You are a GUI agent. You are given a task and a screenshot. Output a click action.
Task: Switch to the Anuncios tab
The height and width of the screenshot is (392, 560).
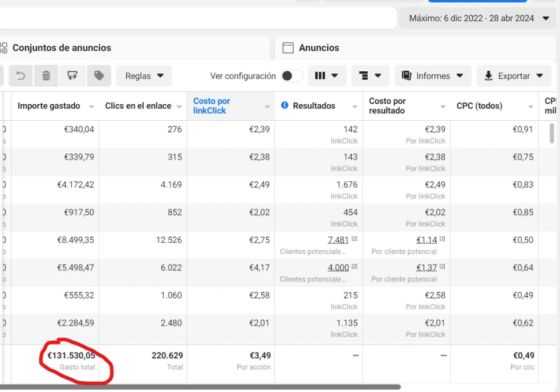pyautogui.click(x=319, y=48)
